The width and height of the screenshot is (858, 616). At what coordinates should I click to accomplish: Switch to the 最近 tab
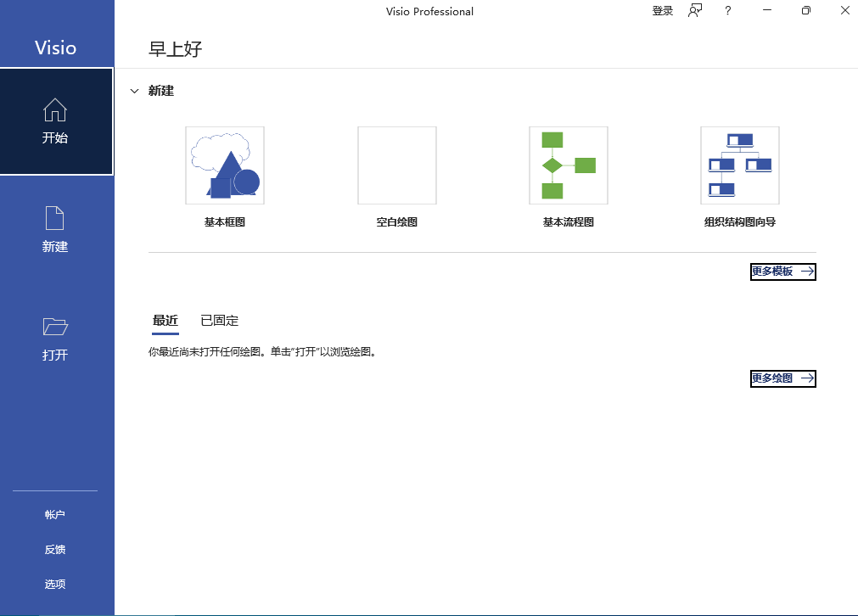tap(165, 321)
